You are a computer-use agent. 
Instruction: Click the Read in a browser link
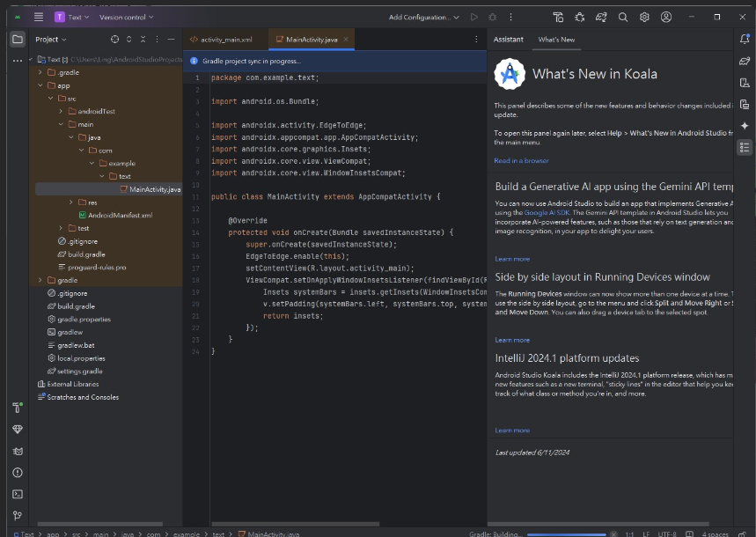[x=521, y=161]
